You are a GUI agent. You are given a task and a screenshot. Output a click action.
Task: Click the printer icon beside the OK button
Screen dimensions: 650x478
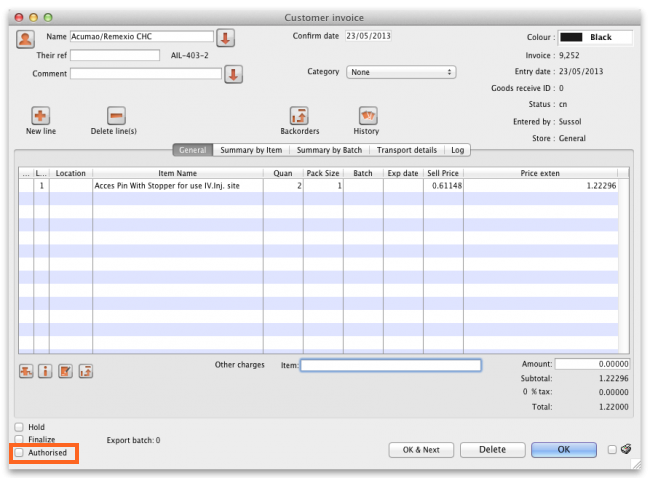pos(625,450)
